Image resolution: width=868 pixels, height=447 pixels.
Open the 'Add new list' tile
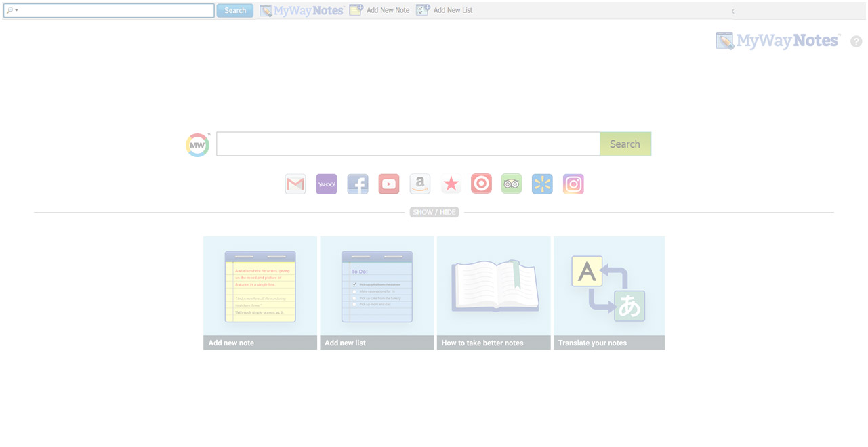[377, 293]
